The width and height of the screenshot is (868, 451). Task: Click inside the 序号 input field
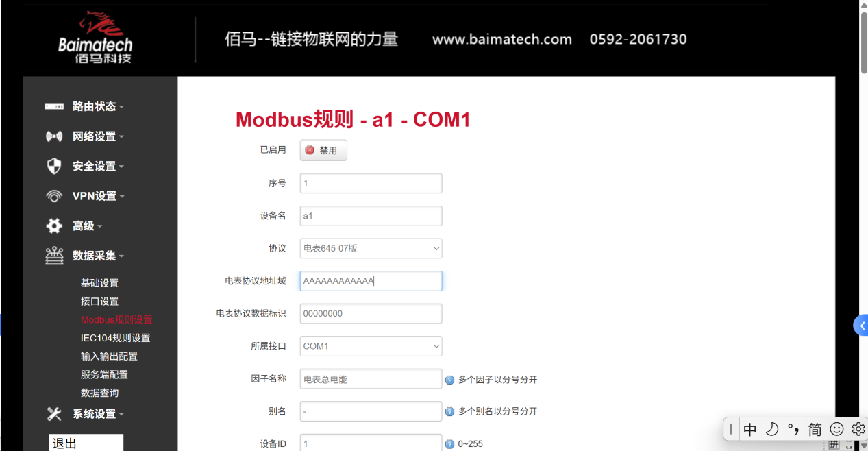pyautogui.click(x=370, y=183)
